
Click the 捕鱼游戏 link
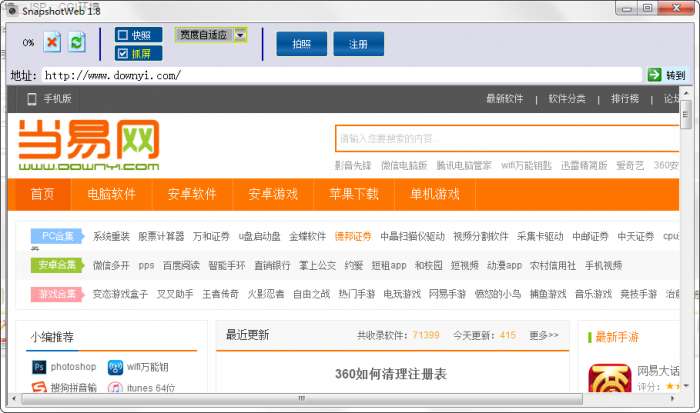click(548, 294)
